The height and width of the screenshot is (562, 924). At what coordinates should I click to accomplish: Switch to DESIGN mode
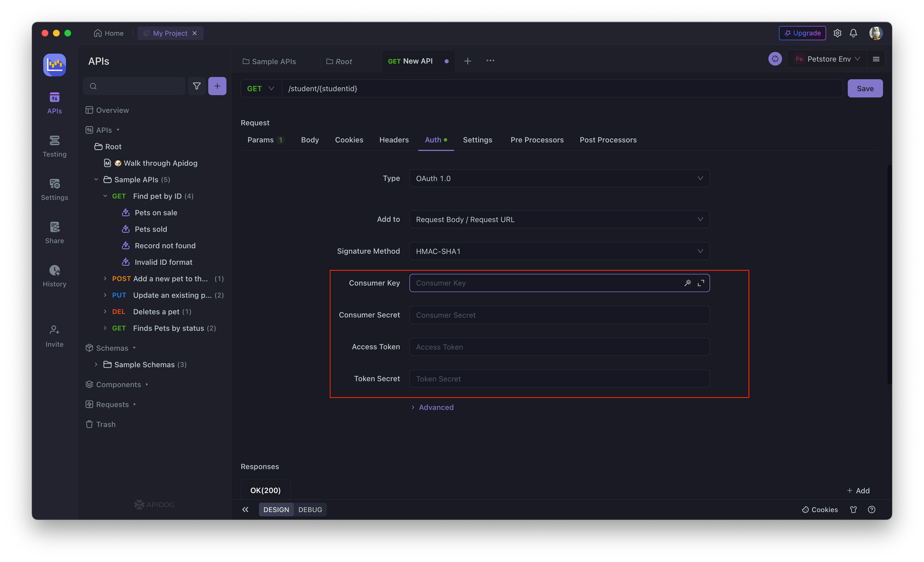click(x=276, y=509)
